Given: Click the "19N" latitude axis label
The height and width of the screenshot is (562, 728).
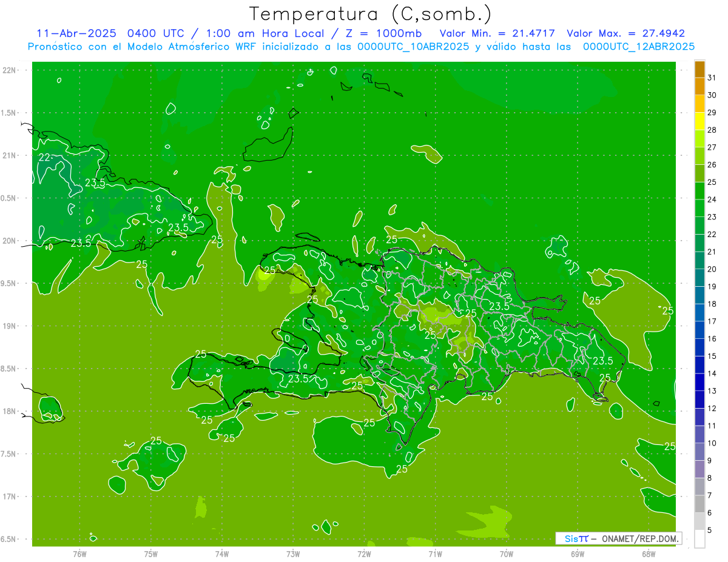Looking at the screenshot, I should pyautogui.click(x=9, y=326).
